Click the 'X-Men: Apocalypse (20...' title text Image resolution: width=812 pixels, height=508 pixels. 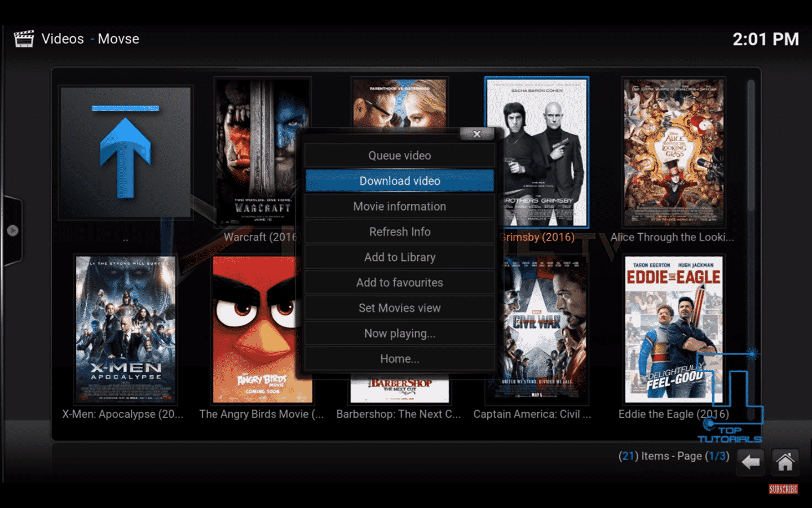[123, 414]
